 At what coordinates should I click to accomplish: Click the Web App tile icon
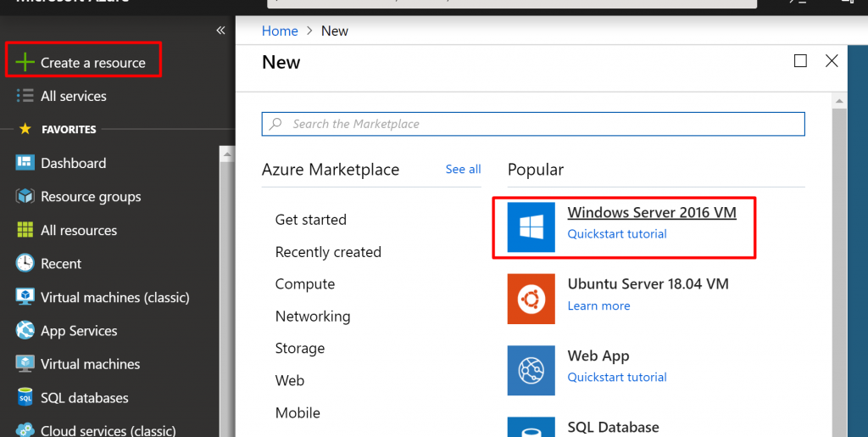(531, 371)
